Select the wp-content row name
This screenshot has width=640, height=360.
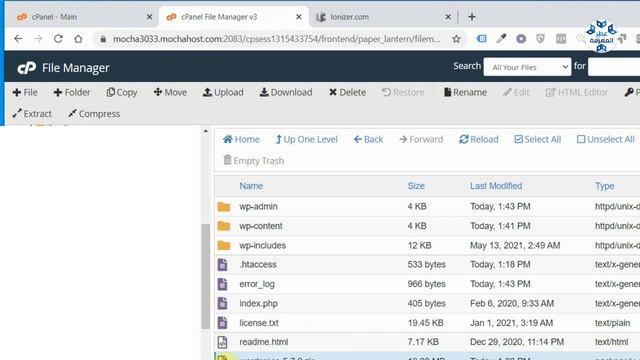click(261, 226)
